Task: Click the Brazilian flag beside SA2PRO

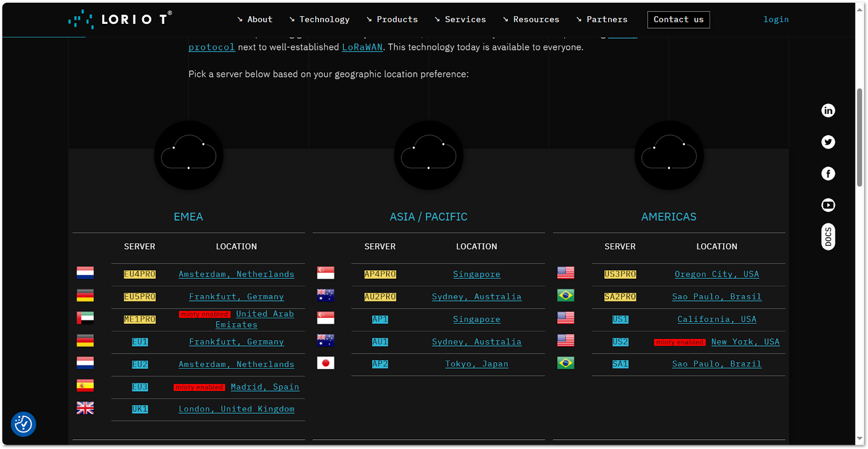Action: click(566, 296)
